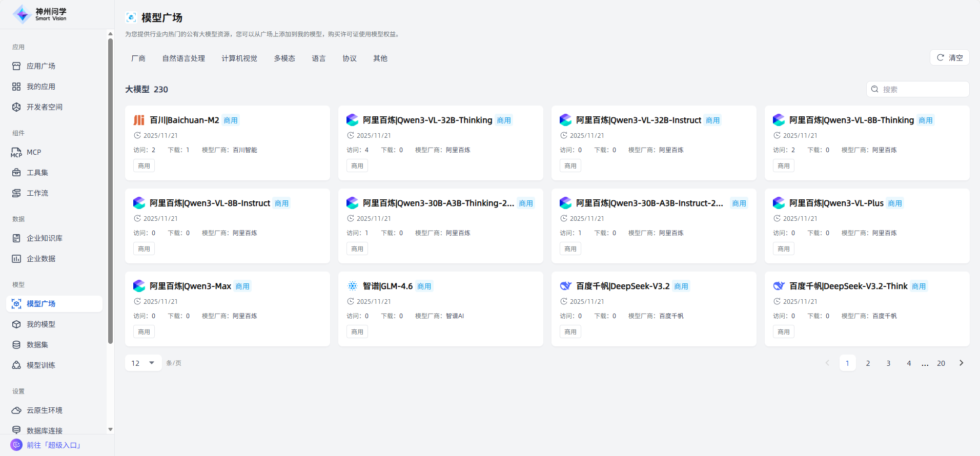The height and width of the screenshot is (456, 980).
Task: Select the 多模态 filter tab
Action: pos(284,58)
